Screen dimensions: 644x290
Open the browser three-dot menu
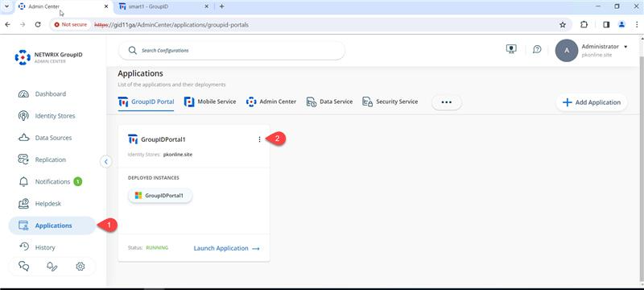click(637, 25)
